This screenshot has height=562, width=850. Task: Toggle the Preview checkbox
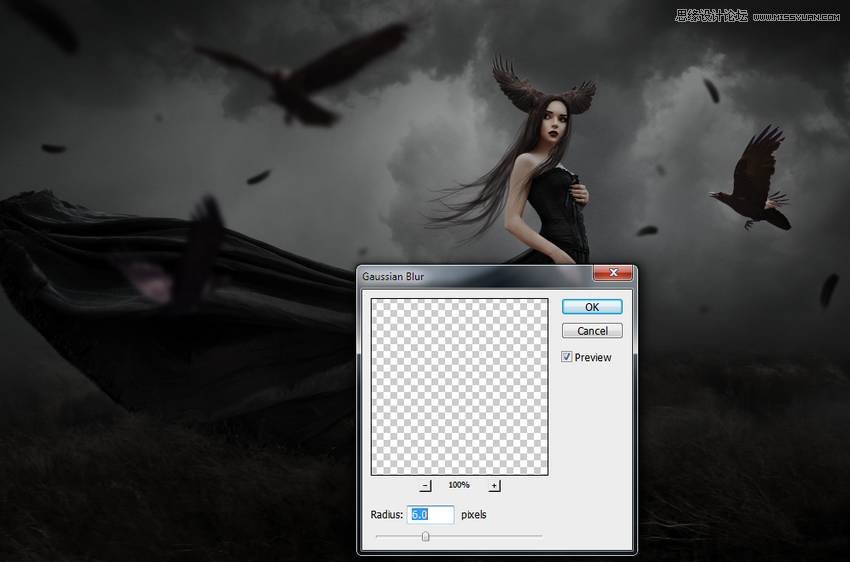coord(567,357)
